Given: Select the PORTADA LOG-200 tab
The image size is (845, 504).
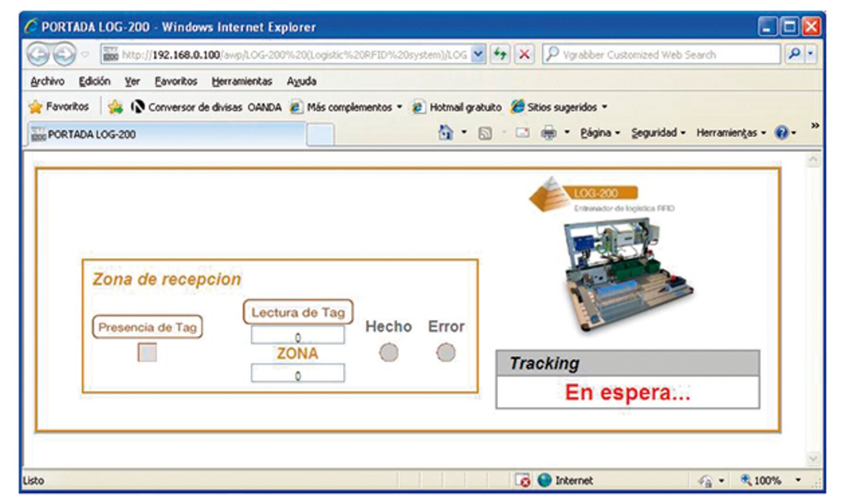Looking at the screenshot, I should [167, 134].
